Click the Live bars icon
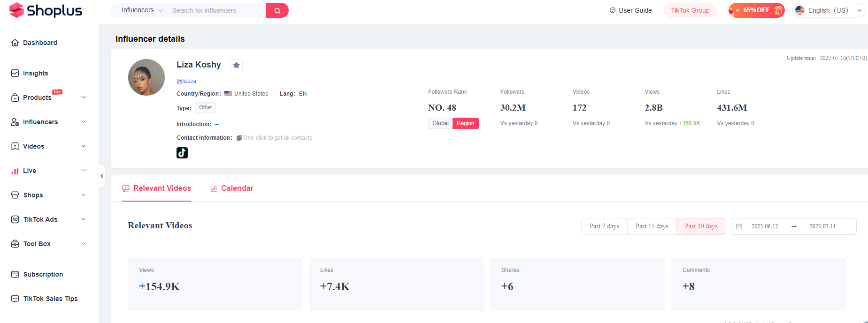This screenshot has width=868, height=323. tap(15, 171)
